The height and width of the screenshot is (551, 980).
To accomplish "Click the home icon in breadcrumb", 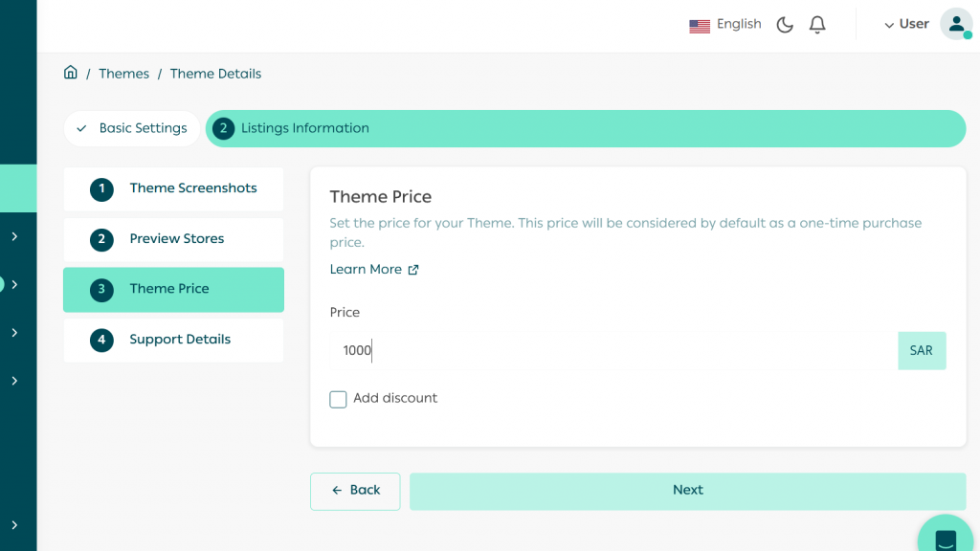I will tap(71, 73).
